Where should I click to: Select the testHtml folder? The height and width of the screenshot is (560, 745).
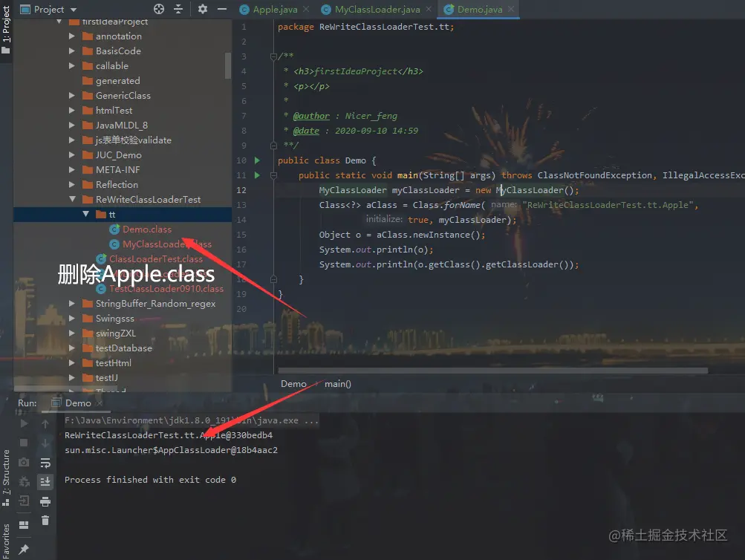113,363
